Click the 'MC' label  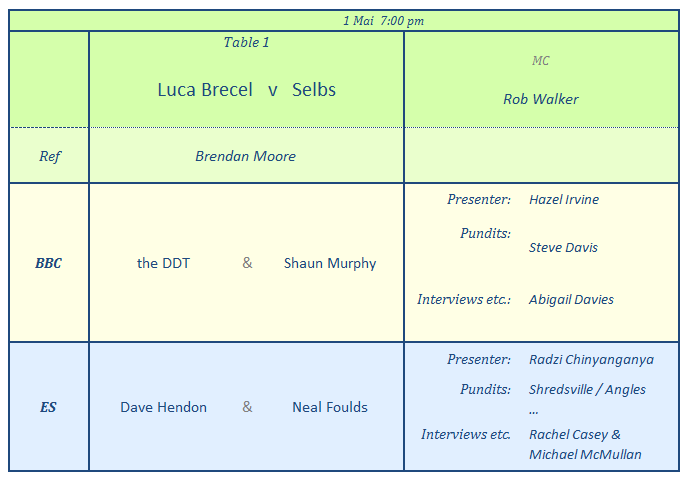point(540,61)
